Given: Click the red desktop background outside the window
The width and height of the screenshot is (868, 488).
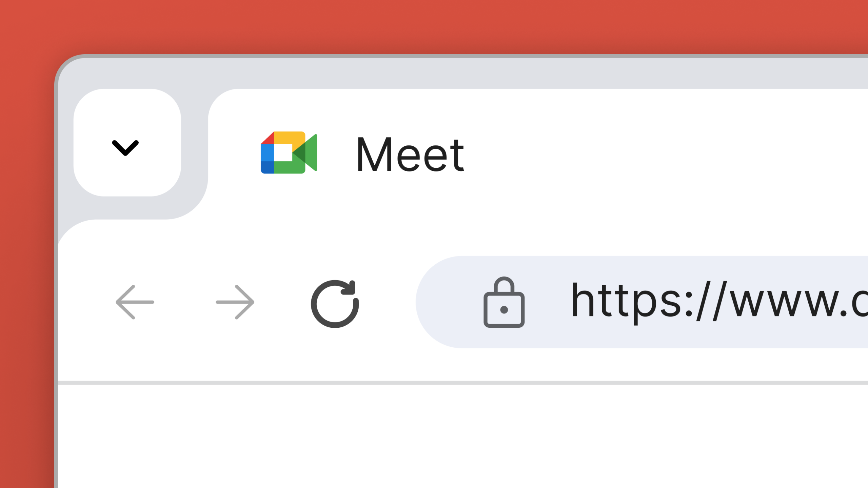Looking at the screenshot, I should coord(407,24).
